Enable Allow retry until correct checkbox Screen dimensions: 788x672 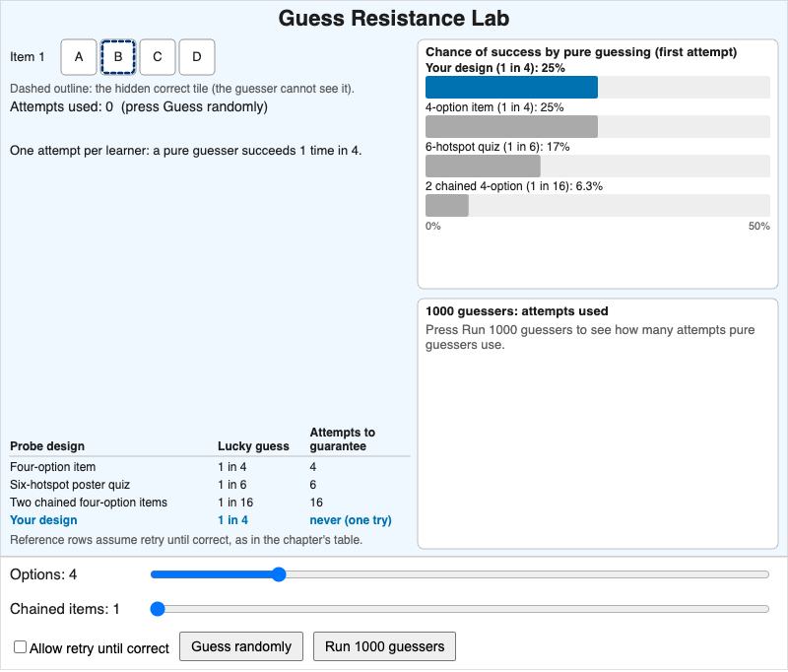click(20, 646)
